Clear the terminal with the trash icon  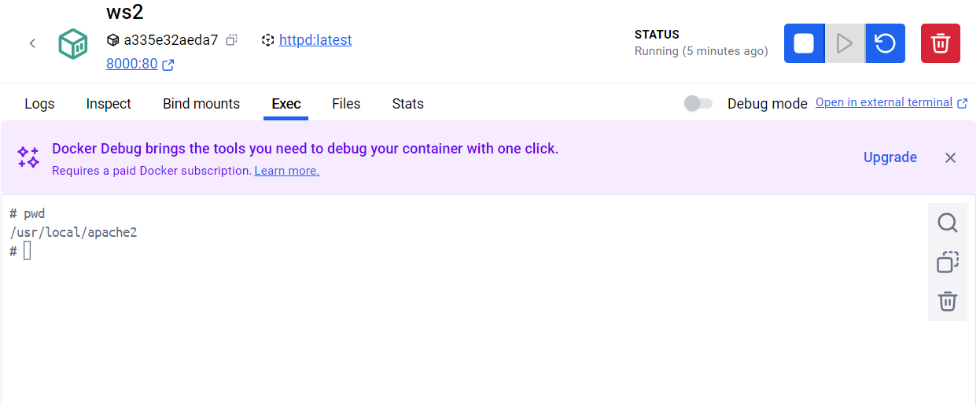(x=948, y=301)
